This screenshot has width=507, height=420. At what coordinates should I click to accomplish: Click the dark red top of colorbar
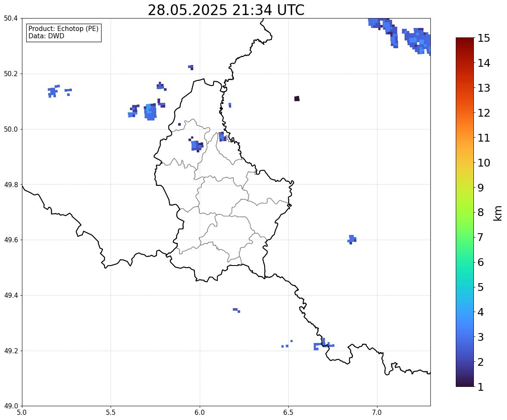coord(465,42)
